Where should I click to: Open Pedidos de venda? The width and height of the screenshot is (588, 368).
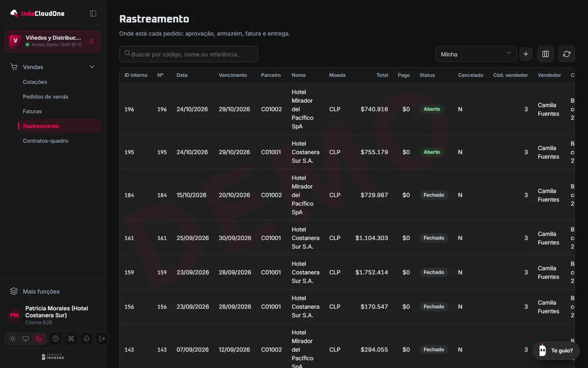pyautogui.click(x=46, y=97)
